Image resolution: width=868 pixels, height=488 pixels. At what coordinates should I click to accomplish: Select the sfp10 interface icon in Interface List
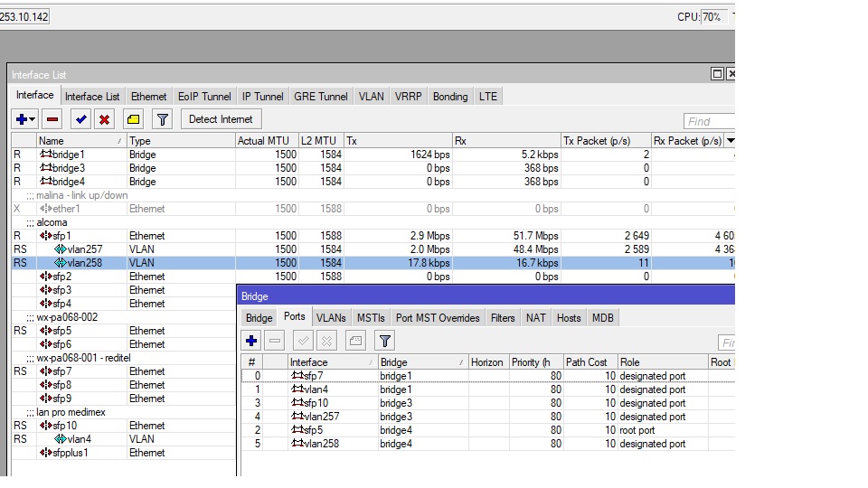[46, 426]
